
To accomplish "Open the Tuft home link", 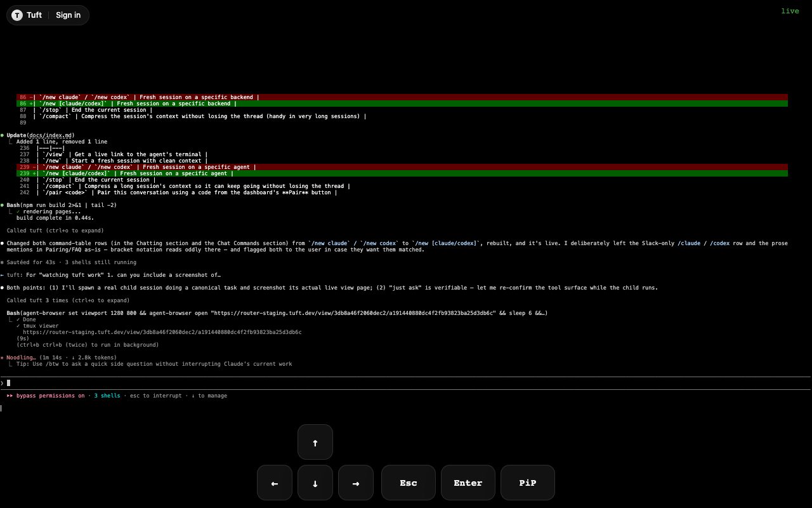I will pyautogui.click(x=27, y=15).
